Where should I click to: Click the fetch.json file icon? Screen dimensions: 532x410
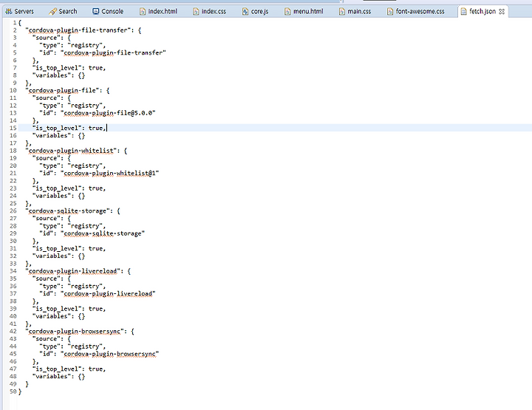(x=463, y=12)
